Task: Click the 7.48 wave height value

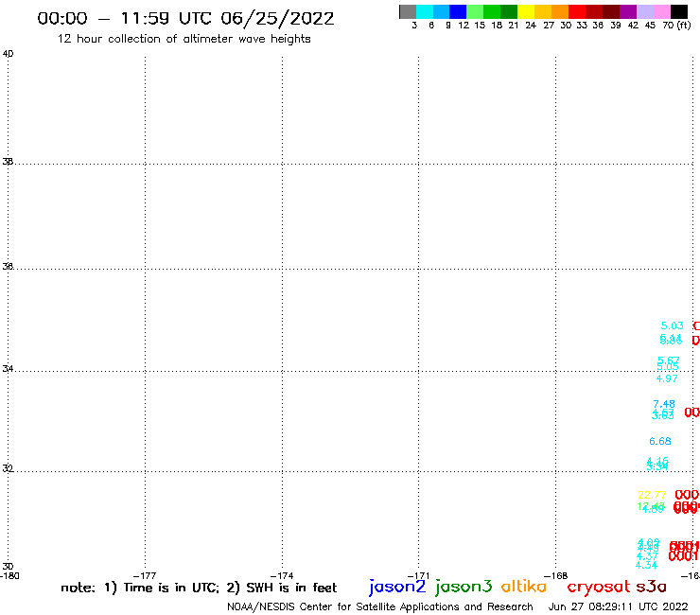Action: [x=664, y=404]
